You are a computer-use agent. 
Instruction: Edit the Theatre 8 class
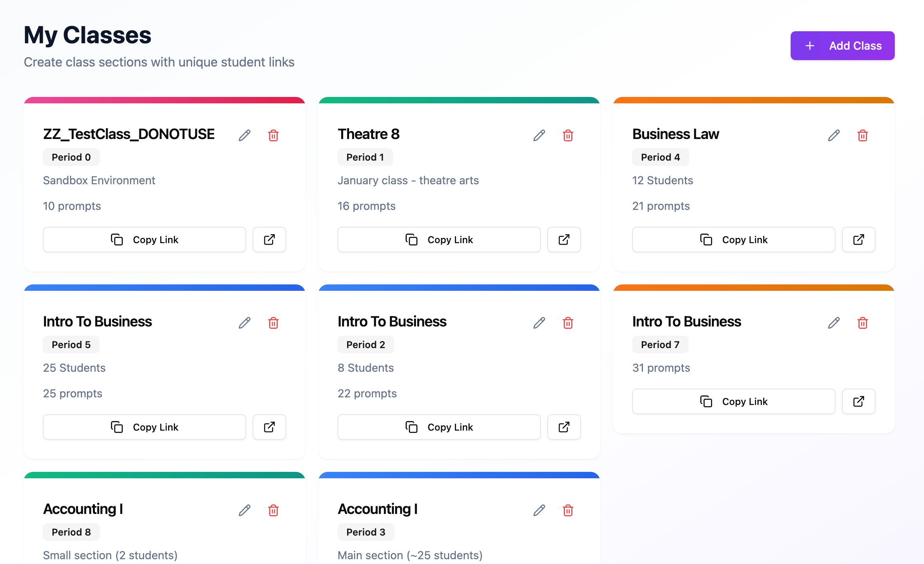pyautogui.click(x=539, y=135)
